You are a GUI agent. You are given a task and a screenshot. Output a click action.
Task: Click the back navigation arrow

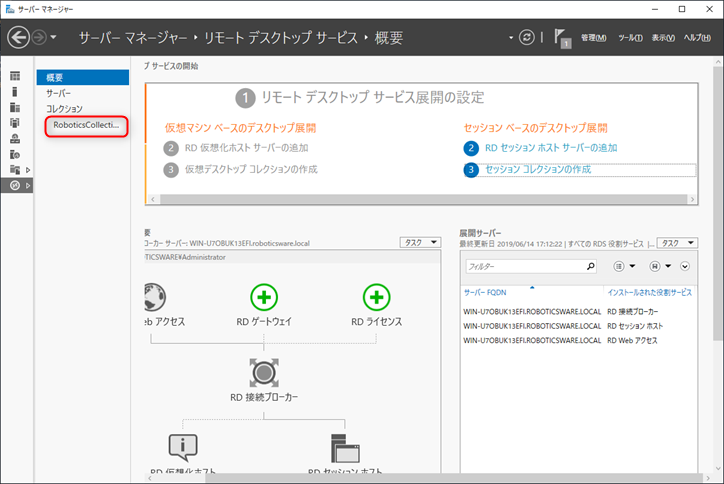point(19,38)
